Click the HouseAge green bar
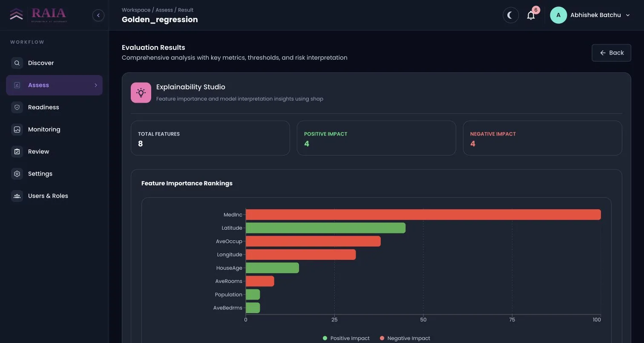This screenshot has width=644, height=343. [x=272, y=268]
